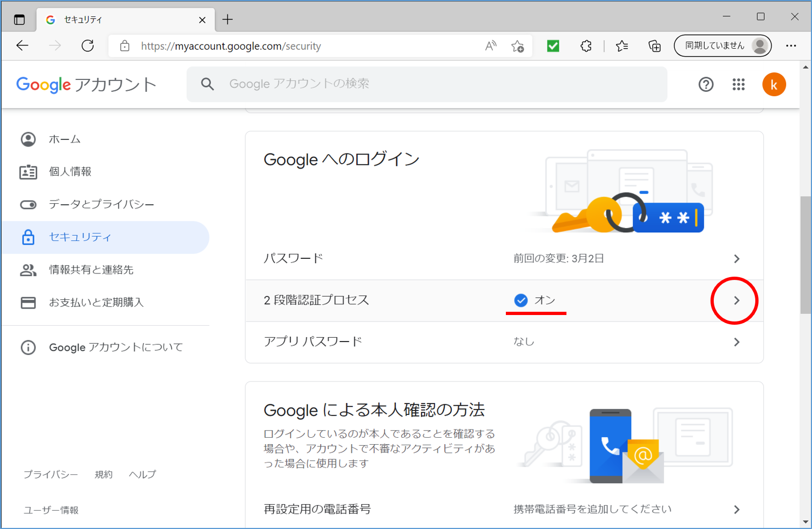Click the address bar URL
Screen dimensions: 812x529
[x=231, y=46]
